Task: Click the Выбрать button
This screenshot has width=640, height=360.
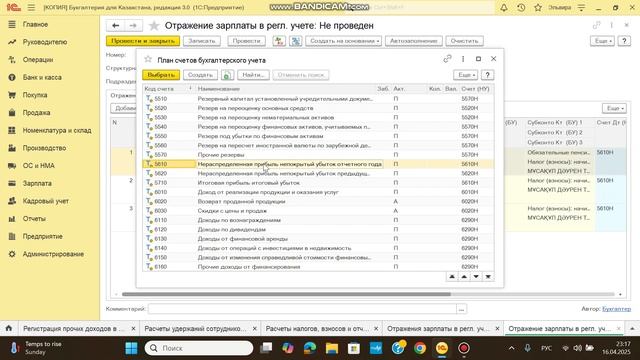Action: tap(161, 75)
